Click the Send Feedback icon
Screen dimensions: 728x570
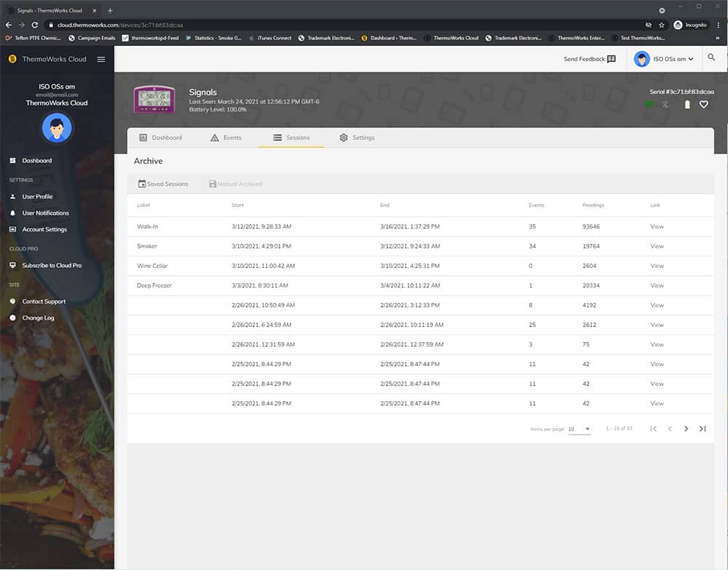click(611, 59)
